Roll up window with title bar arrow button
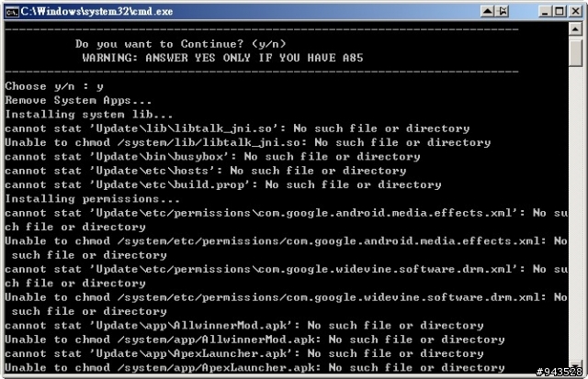 point(487,11)
